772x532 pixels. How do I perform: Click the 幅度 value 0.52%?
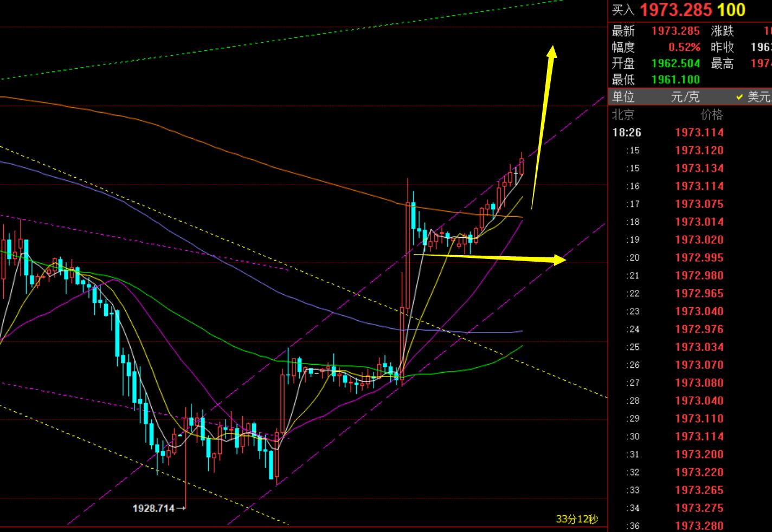pos(684,47)
